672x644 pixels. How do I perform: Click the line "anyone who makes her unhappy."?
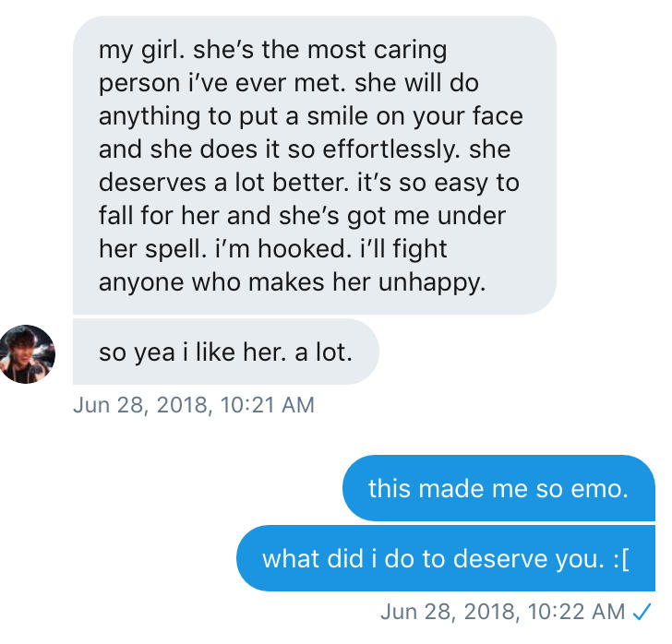(x=292, y=282)
